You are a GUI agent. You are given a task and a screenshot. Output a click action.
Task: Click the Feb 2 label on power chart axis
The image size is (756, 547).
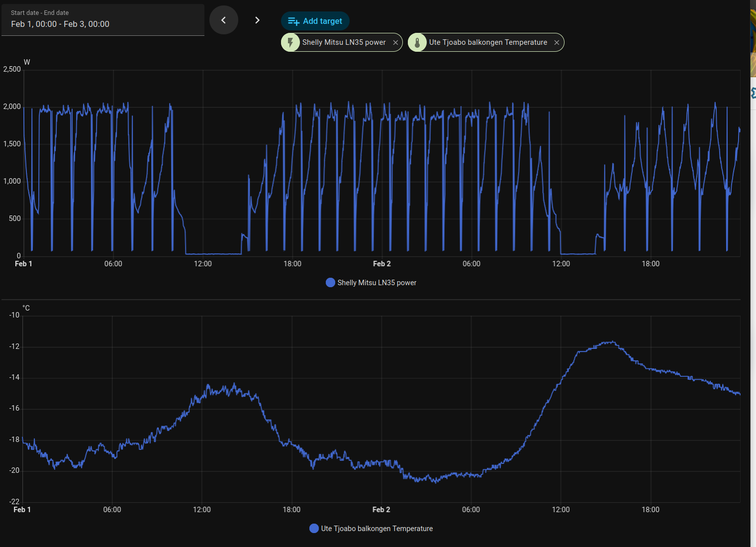381,264
